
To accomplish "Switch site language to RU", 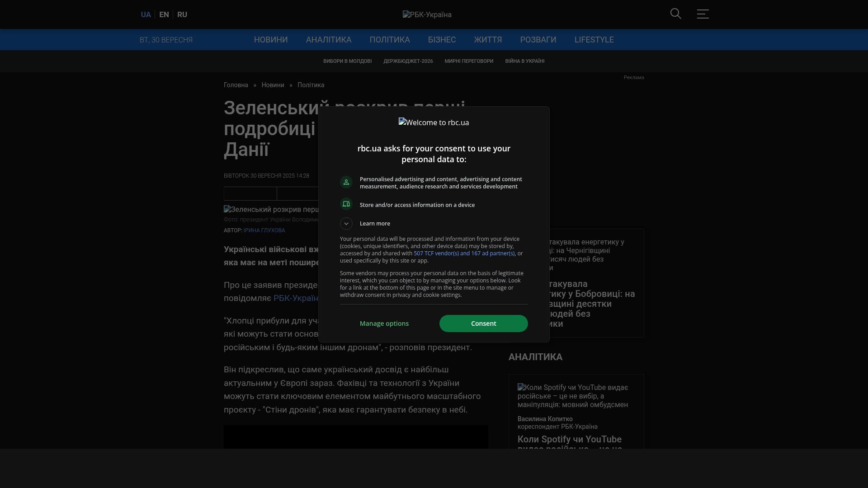I will point(182,15).
